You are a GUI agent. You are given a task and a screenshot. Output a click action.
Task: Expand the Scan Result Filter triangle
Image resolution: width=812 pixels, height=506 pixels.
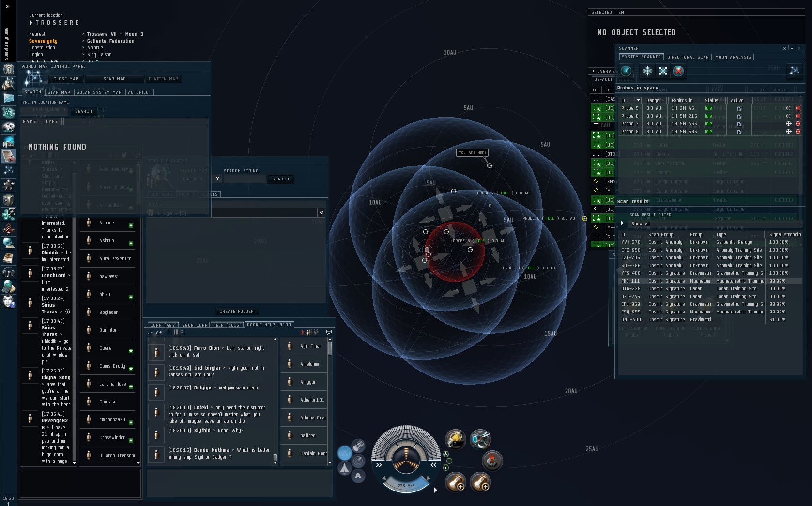[622, 223]
